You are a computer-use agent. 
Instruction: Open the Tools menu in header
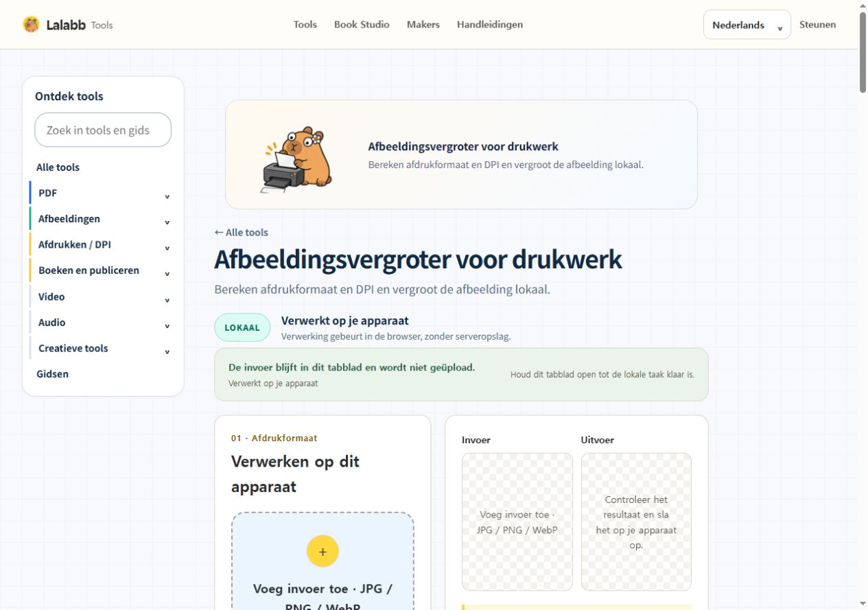[x=305, y=25]
